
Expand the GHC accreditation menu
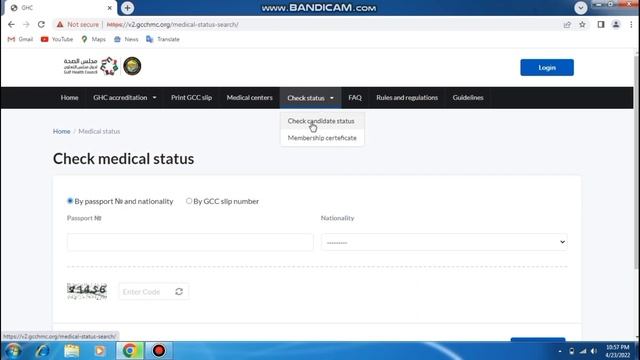pos(124,98)
